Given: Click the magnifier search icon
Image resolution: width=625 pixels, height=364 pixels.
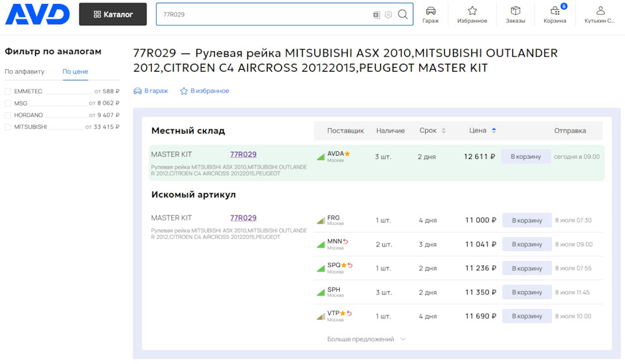Looking at the screenshot, I should (x=403, y=14).
